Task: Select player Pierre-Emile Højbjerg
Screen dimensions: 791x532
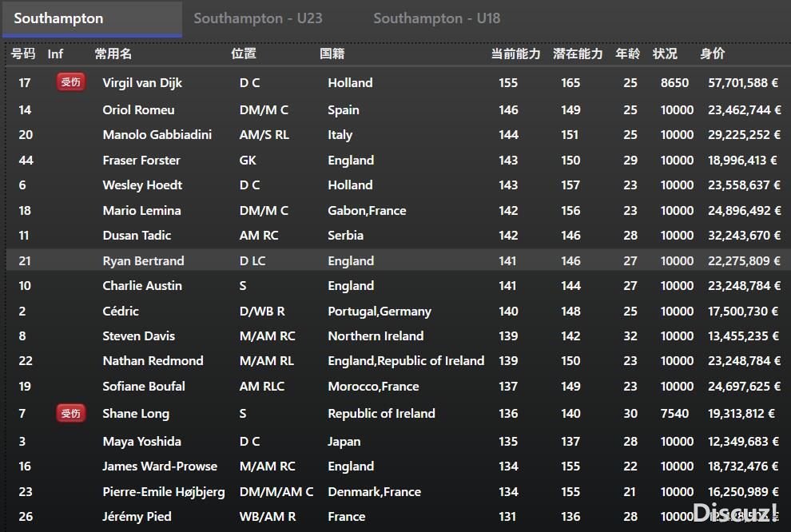Action: click(164, 491)
